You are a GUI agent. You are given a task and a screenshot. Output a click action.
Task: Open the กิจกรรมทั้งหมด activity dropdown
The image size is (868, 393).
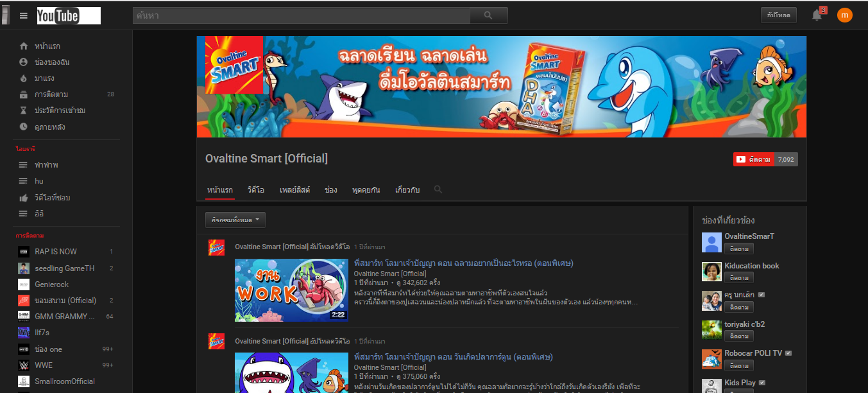pyautogui.click(x=235, y=220)
